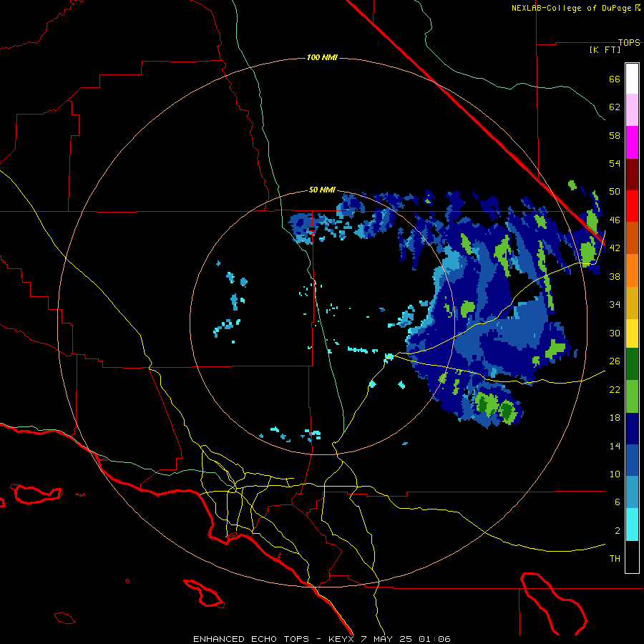Screen dimensions: 644x644
Task: Click the legend value 26
Action: [x=615, y=361]
